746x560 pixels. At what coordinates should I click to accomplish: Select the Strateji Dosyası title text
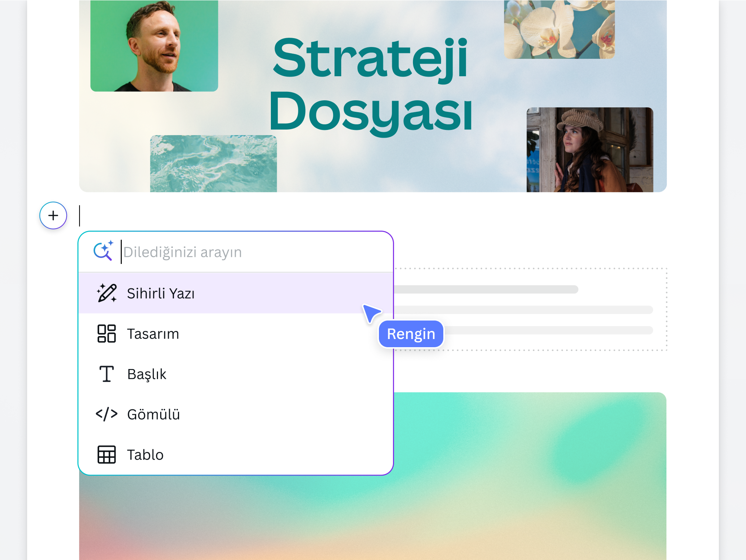tap(371, 83)
